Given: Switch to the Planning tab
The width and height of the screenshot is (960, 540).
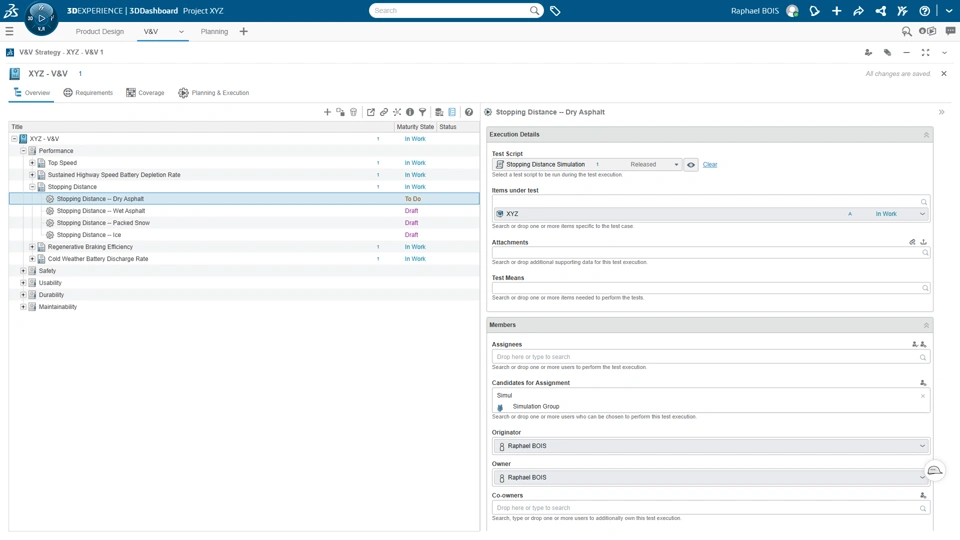Looking at the screenshot, I should (x=214, y=31).
